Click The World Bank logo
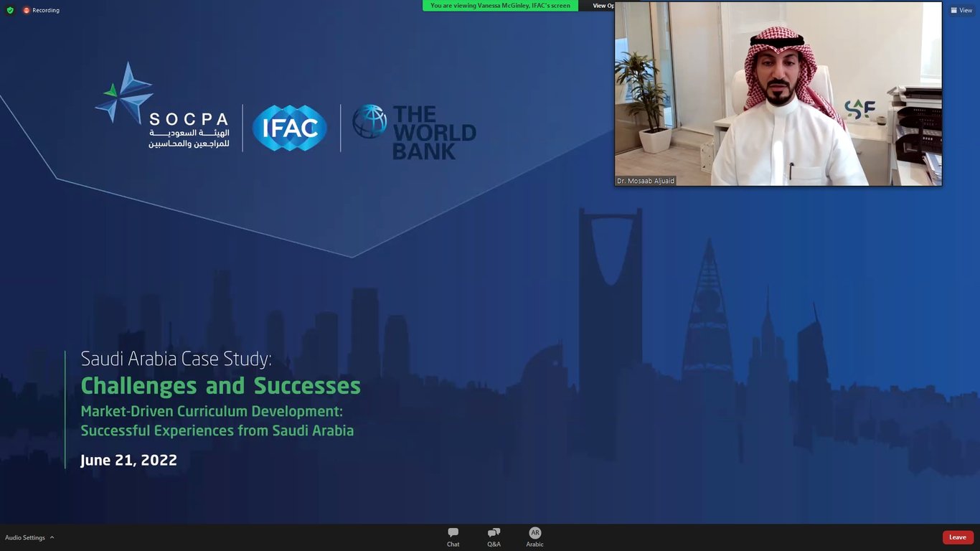This screenshot has width=980, height=551. coord(415,132)
